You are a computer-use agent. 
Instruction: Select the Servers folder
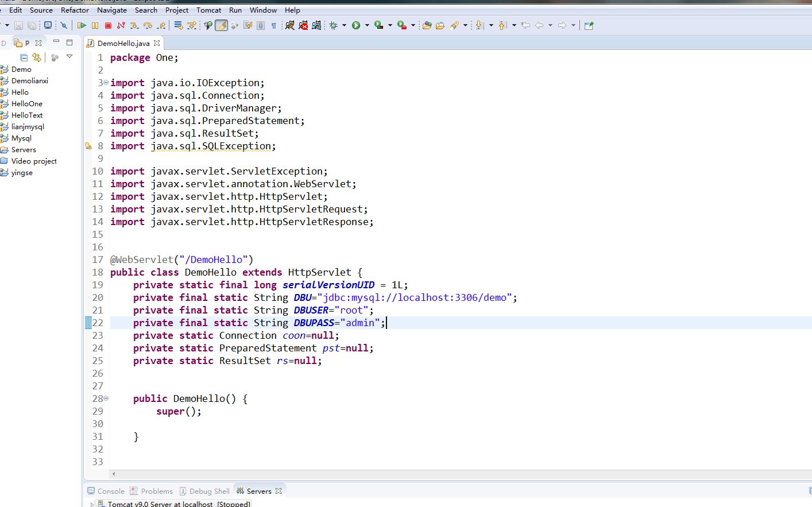pos(24,149)
